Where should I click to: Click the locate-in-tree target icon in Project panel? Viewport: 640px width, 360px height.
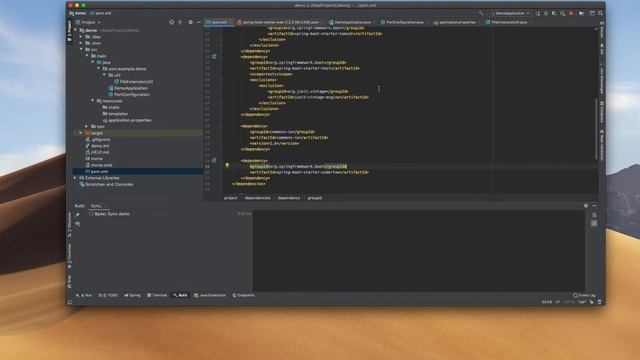(171, 22)
